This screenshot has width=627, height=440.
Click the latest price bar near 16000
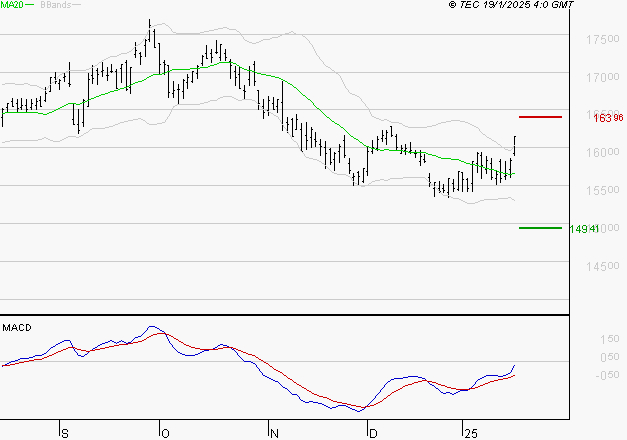515,146
